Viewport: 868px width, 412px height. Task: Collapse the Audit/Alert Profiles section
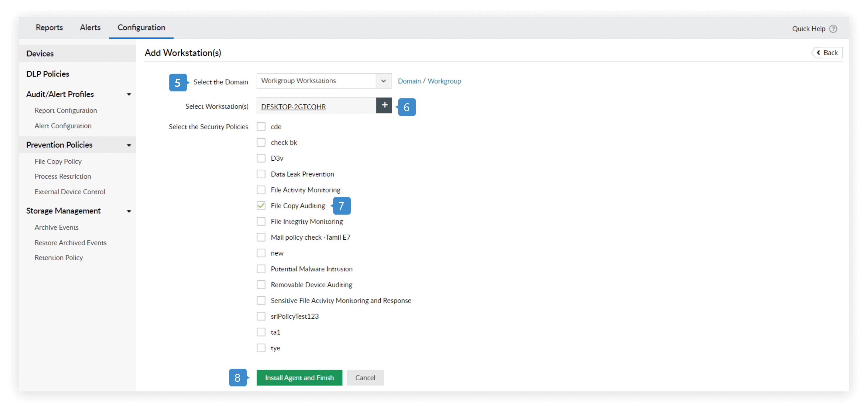pos(129,94)
